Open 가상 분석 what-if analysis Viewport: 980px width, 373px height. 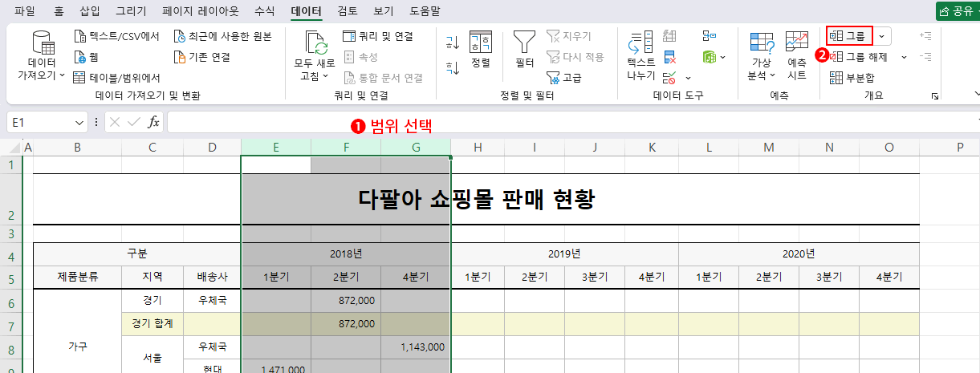coord(762,56)
